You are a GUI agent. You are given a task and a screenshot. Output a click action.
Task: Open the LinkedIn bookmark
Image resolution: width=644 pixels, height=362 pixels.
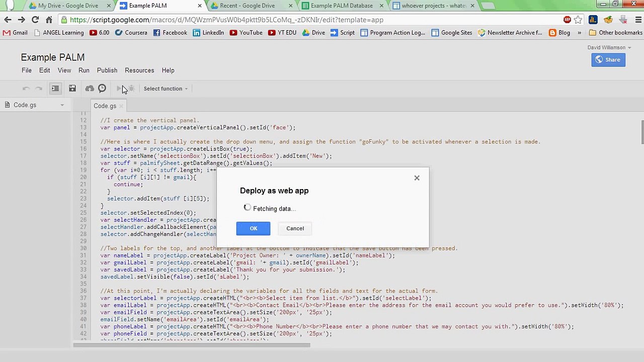click(208, 33)
